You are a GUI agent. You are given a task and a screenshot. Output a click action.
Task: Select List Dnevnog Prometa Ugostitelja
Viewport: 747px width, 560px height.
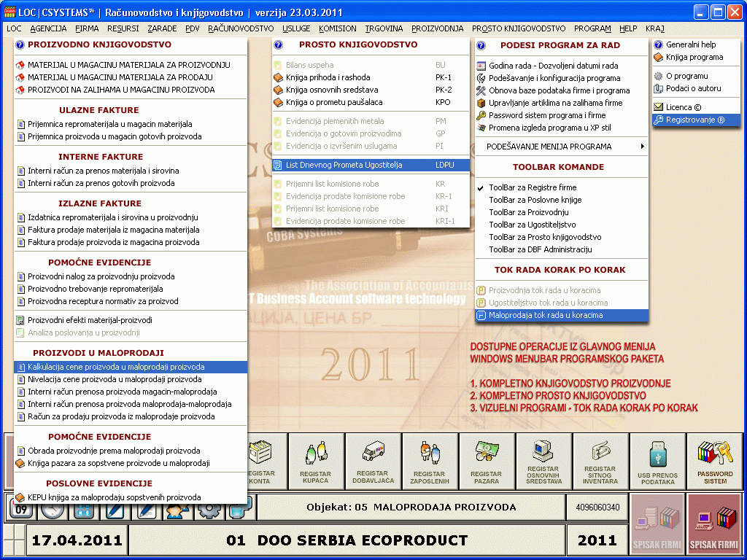pyautogui.click(x=371, y=166)
